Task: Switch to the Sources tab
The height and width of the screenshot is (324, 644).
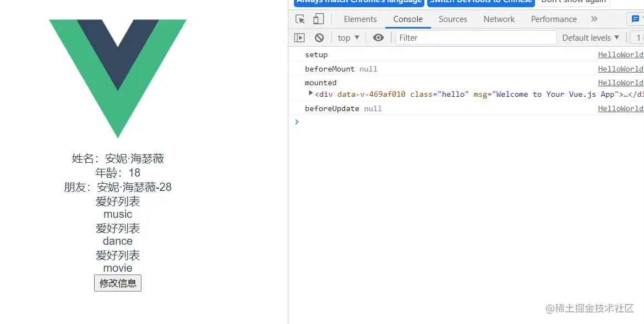Action: pos(452,19)
